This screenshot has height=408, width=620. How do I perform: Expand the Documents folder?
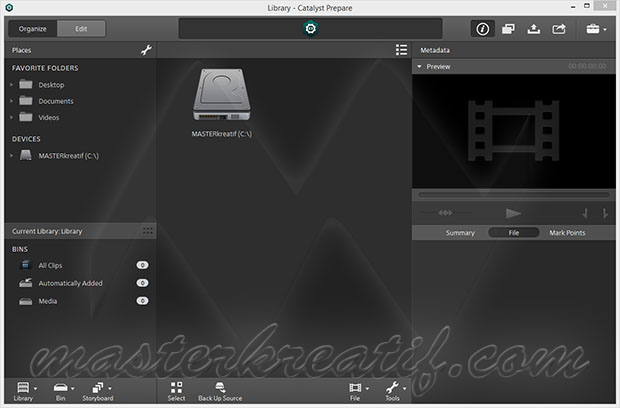[11, 101]
